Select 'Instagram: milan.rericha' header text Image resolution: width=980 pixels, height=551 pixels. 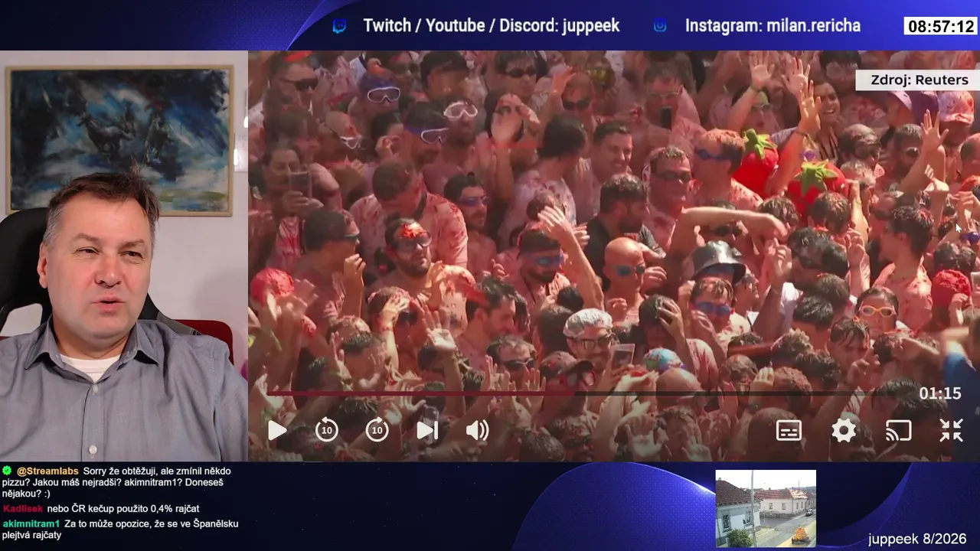point(773,26)
